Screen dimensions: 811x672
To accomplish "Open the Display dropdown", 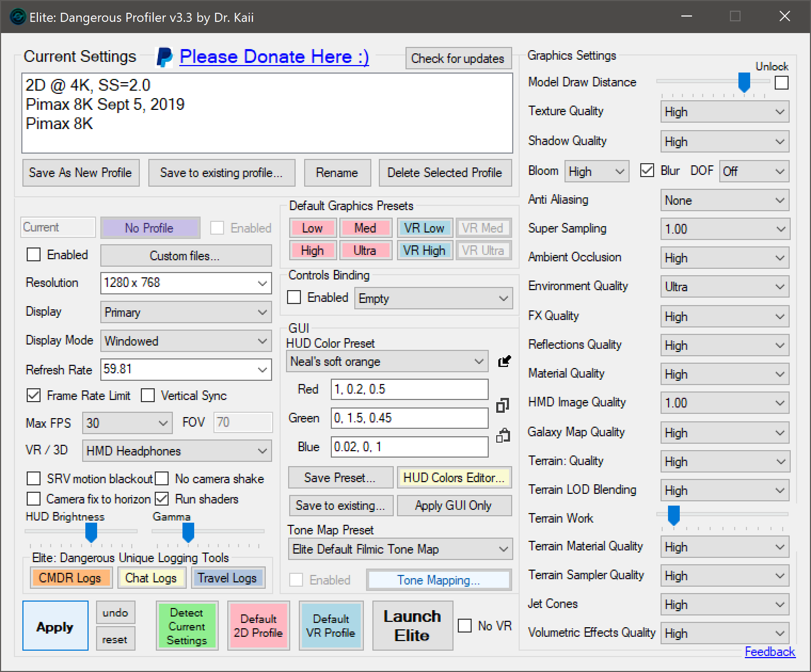I will point(186,312).
